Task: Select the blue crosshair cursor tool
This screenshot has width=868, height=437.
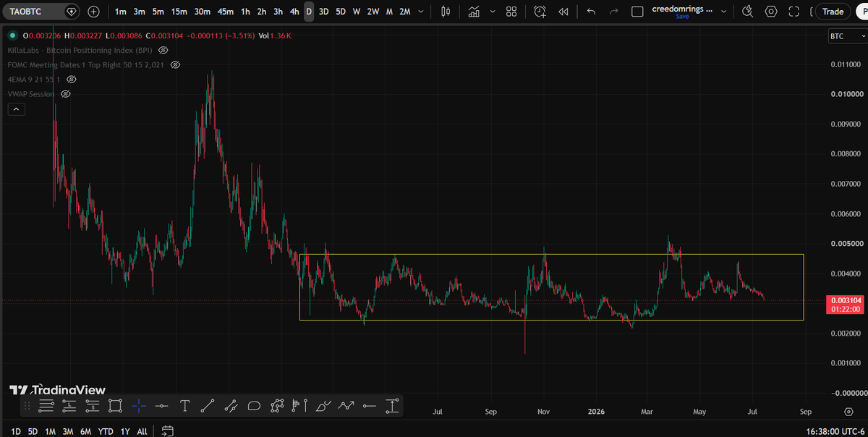Action: point(138,405)
